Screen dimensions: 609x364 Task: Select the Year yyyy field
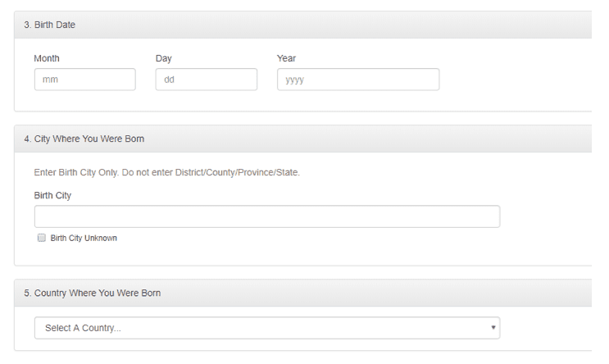[x=357, y=80]
